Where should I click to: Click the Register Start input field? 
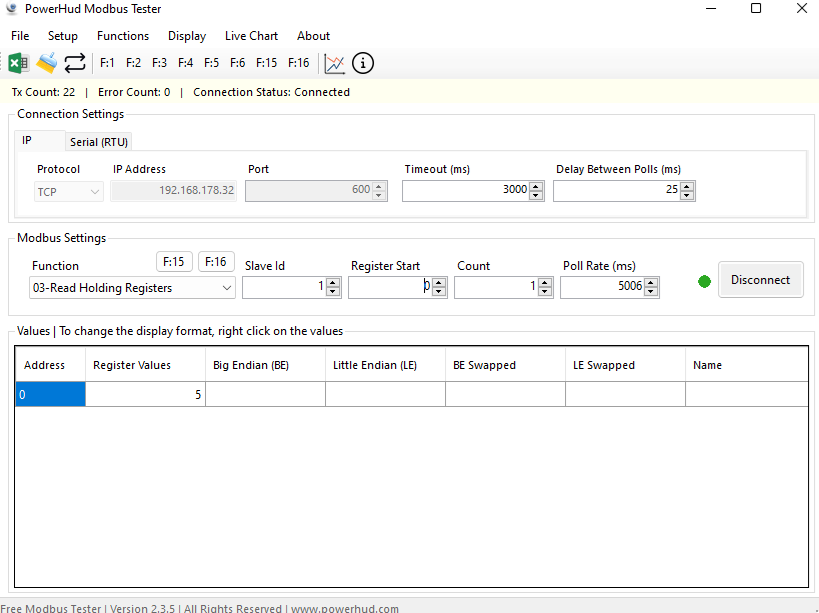click(390, 287)
